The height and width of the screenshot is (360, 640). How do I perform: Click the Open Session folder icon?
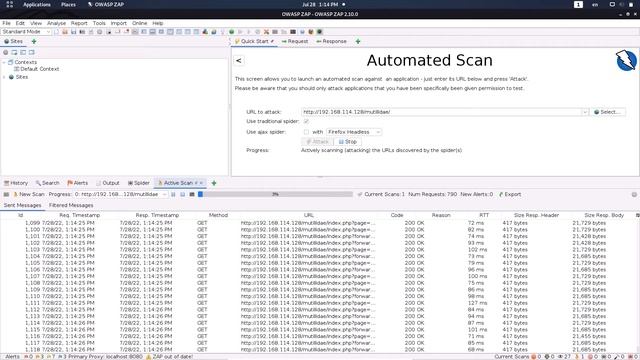click(65, 32)
